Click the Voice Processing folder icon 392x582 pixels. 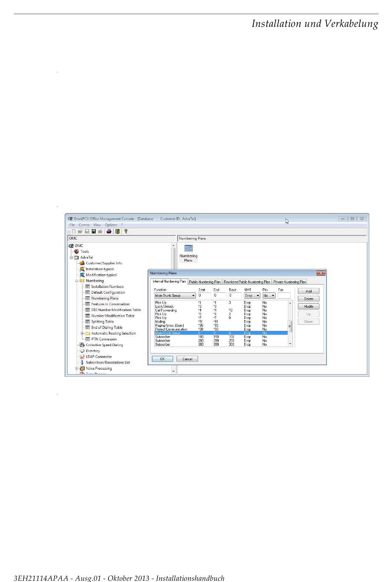82,368
